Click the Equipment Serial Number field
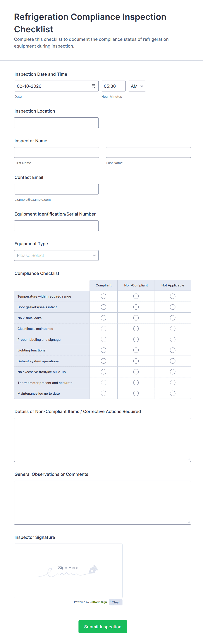This screenshot has width=203, height=644. (56, 226)
